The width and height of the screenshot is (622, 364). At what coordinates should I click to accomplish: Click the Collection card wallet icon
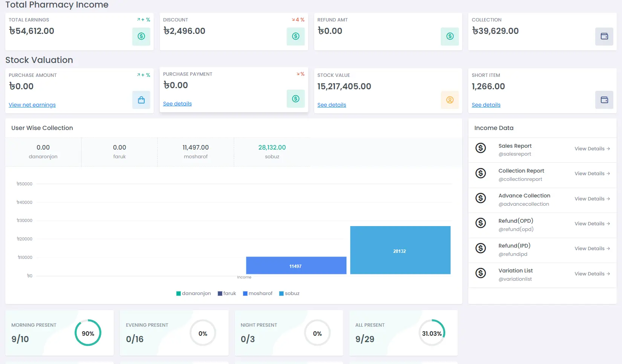[x=604, y=36]
